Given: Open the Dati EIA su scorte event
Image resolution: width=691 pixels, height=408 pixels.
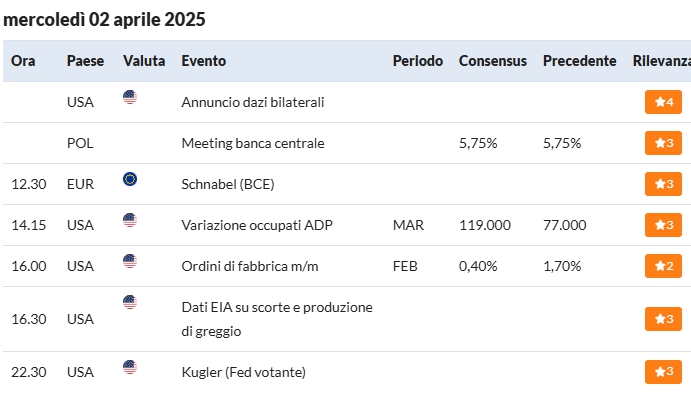Looking at the screenshot, I should [277, 319].
